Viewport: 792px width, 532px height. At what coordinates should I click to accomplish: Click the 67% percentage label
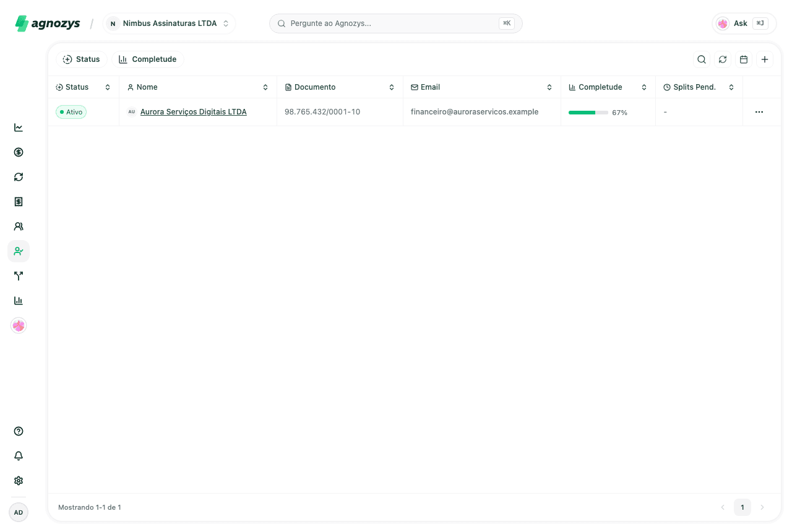[619, 113]
